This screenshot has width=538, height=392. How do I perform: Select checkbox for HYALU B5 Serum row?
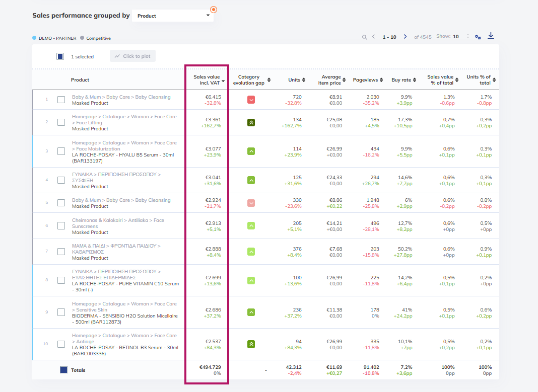click(x=61, y=151)
